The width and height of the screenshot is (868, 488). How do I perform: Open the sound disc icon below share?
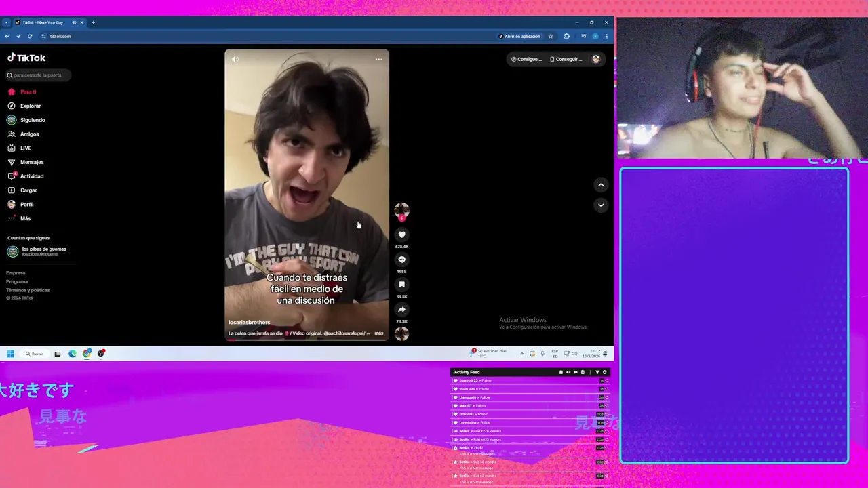401,333
